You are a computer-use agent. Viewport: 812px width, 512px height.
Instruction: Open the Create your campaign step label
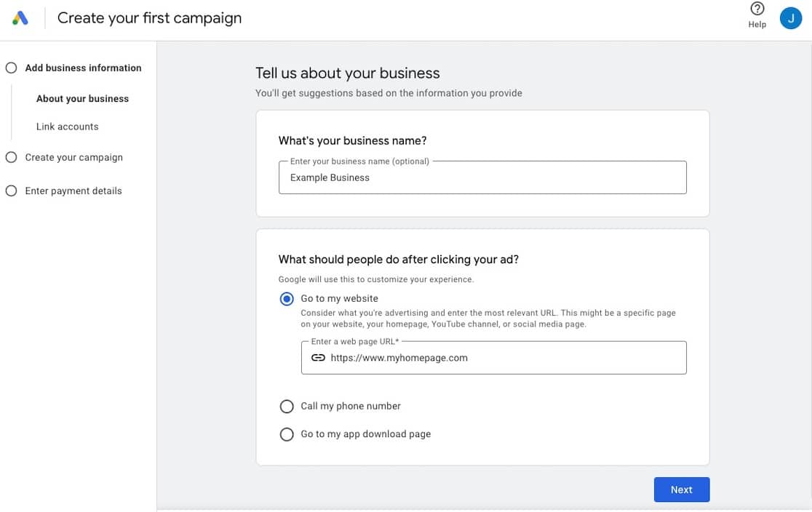[73, 157]
